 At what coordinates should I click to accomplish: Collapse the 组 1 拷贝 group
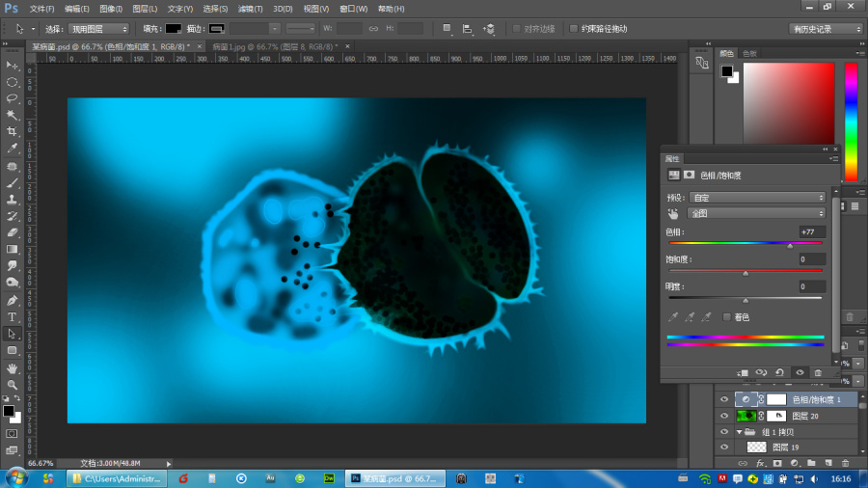(739, 431)
